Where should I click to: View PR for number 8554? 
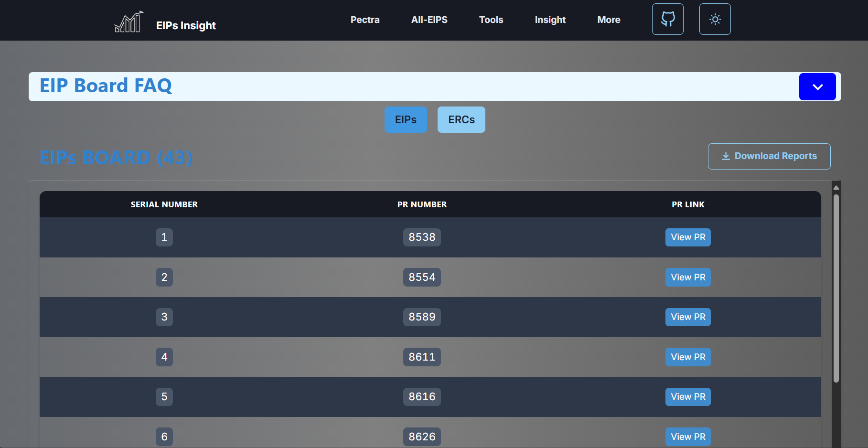[687, 277]
